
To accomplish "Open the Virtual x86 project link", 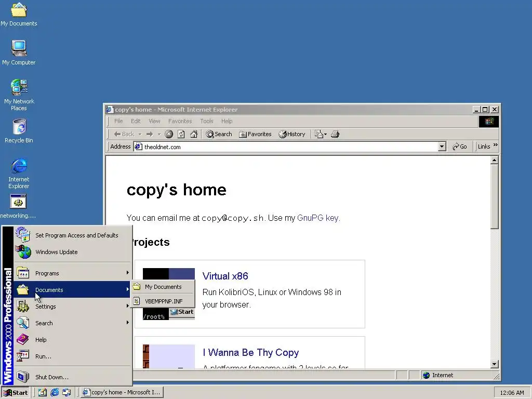I will point(225,276).
